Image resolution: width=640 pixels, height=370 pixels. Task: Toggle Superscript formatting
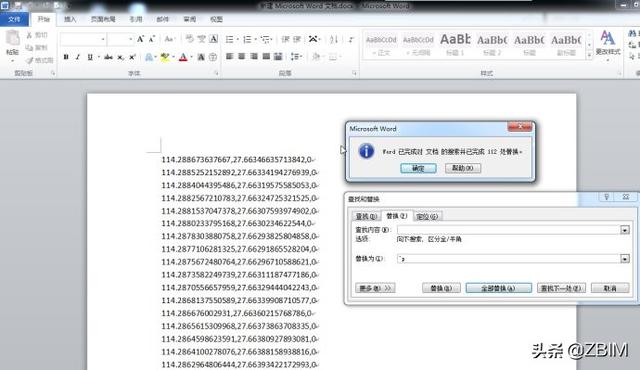point(132,57)
